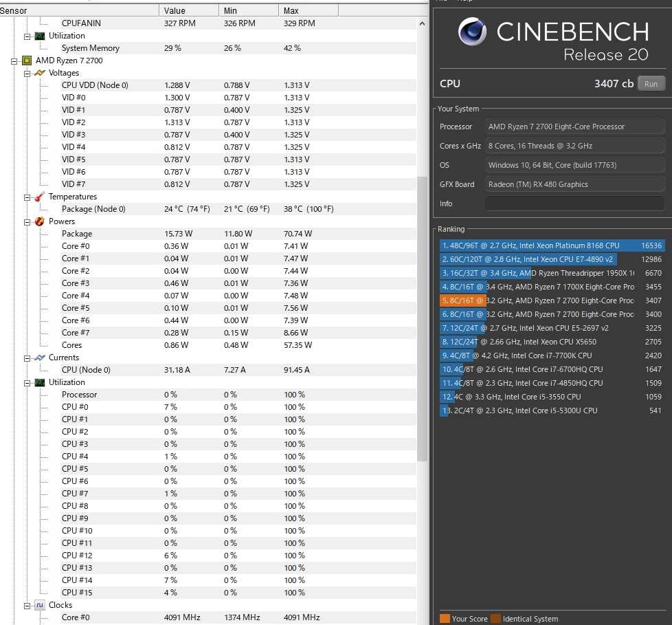Click the Utilization icon above System Memory
Screen dimensions: 672x625
pos(39,36)
